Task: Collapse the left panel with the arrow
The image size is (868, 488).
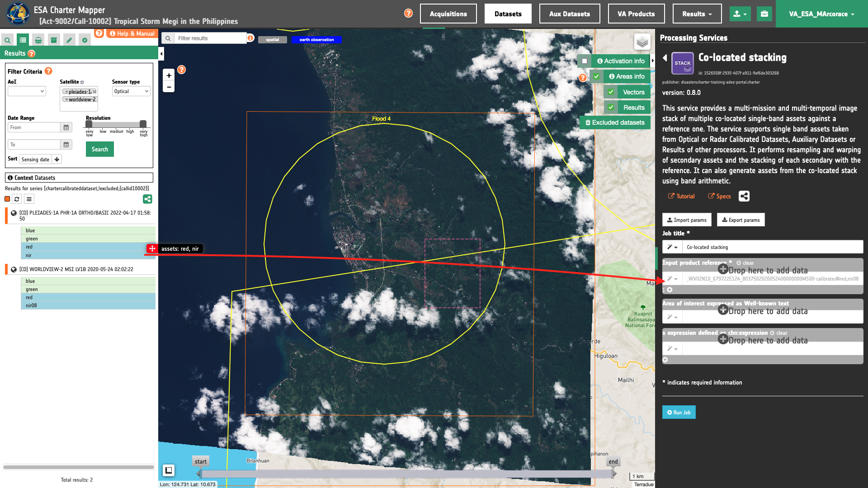Action: point(161,54)
